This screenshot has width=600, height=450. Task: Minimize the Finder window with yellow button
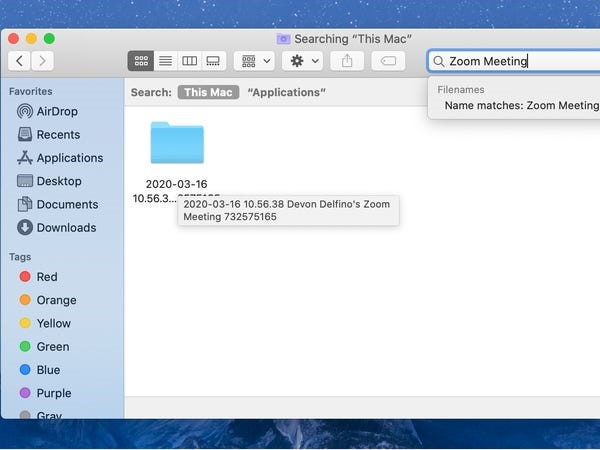pyautogui.click(x=31, y=39)
